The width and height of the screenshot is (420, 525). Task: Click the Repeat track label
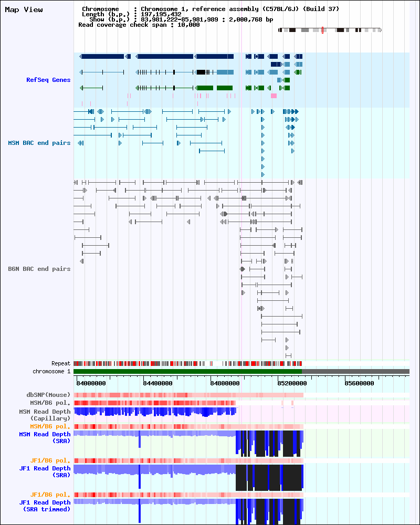60,363
